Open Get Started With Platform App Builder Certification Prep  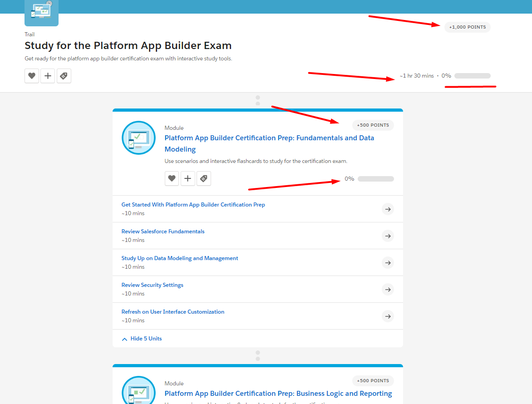point(193,205)
